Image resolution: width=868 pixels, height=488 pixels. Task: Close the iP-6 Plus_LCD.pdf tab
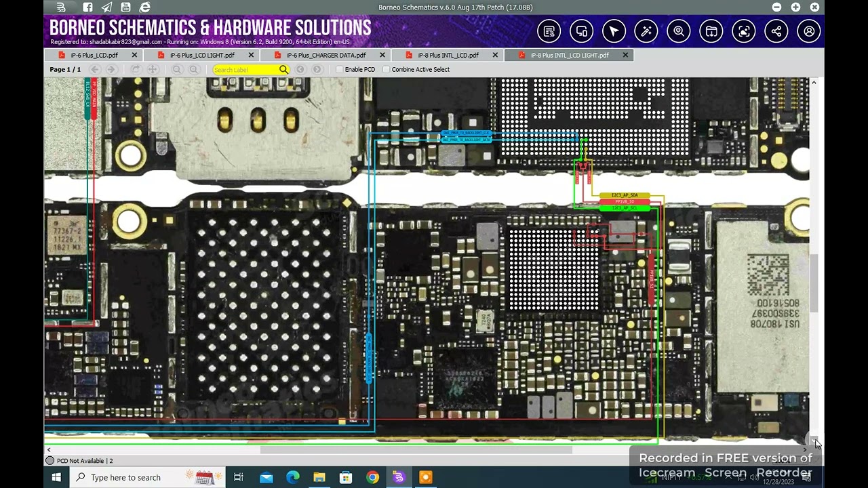click(134, 56)
